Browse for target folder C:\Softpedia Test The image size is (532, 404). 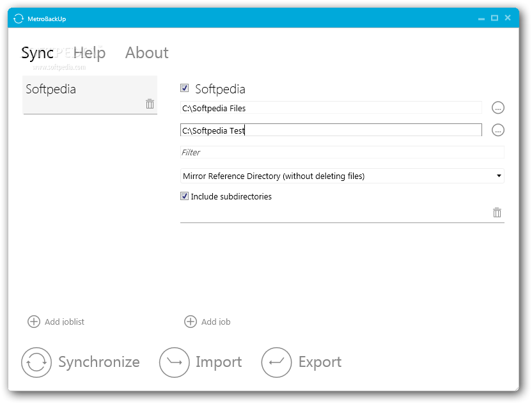497,130
